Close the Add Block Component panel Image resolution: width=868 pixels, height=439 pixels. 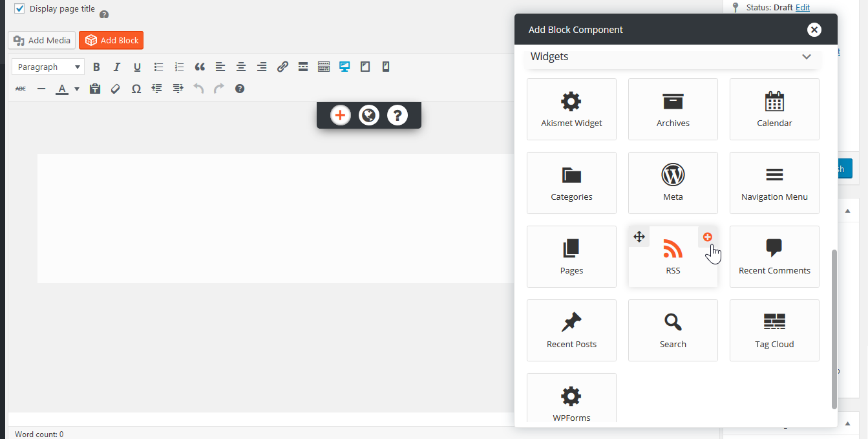coord(814,30)
